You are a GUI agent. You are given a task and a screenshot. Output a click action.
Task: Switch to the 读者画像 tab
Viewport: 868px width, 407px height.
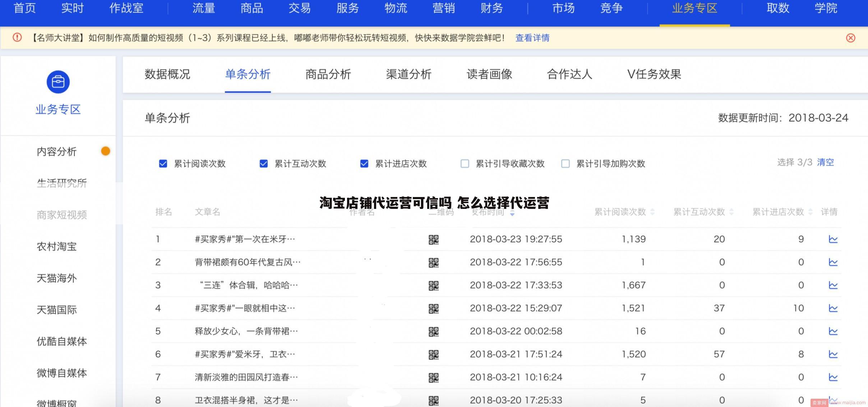pos(489,75)
